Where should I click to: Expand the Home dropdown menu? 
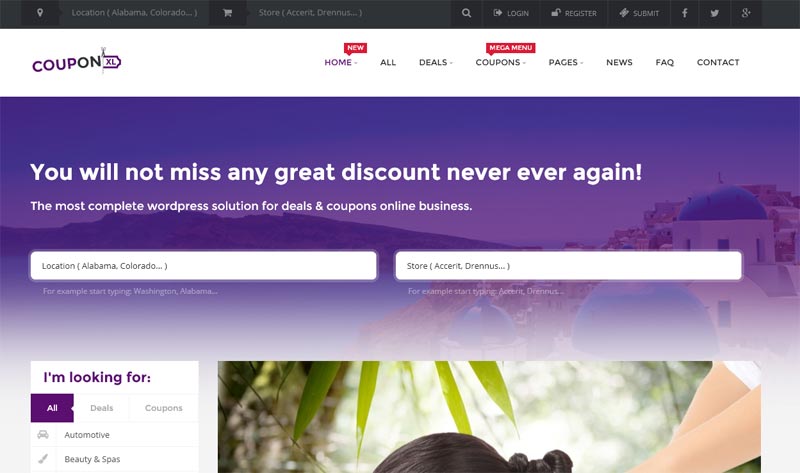341,62
